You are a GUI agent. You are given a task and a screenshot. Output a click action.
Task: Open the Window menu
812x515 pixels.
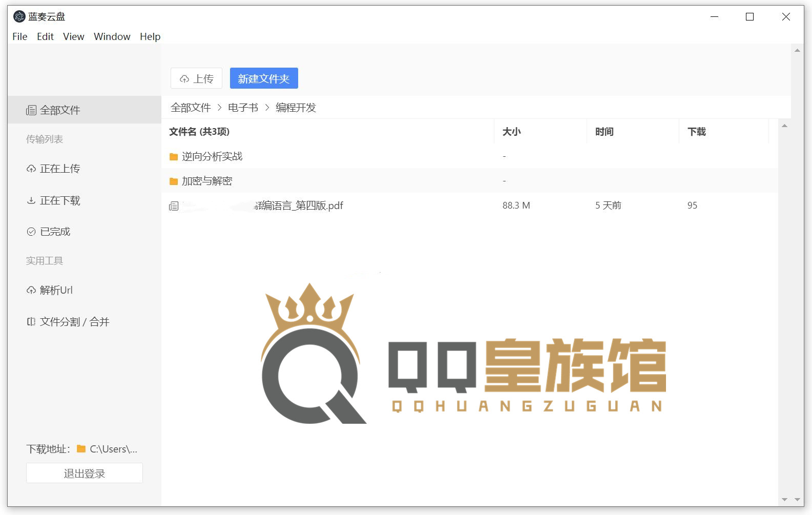(x=112, y=36)
